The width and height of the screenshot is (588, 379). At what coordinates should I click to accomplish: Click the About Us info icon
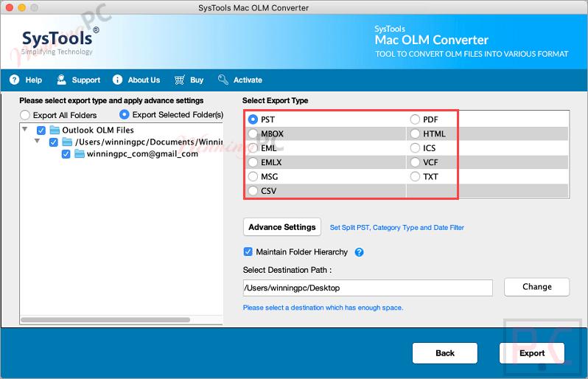117,80
